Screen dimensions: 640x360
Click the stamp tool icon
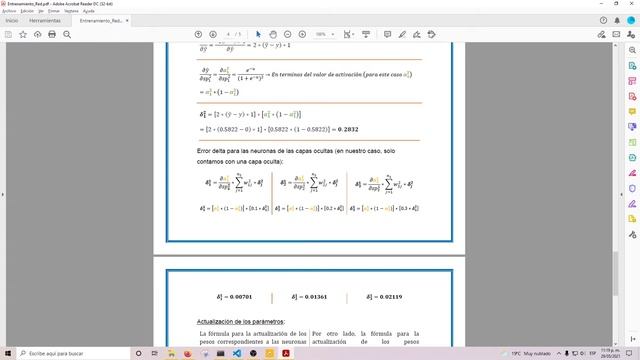click(431, 34)
